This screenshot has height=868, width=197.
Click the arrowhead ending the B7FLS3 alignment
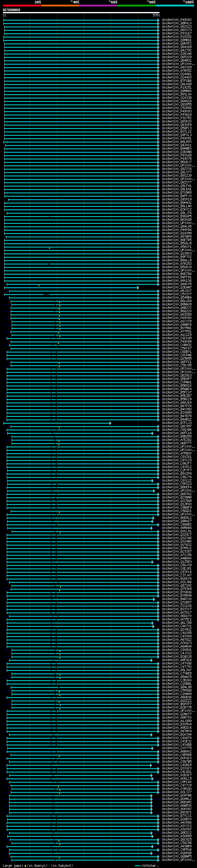click(110, 423)
